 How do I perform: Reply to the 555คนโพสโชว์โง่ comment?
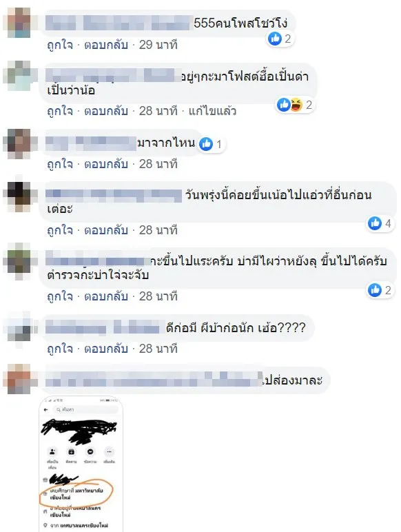tap(106, 45)
